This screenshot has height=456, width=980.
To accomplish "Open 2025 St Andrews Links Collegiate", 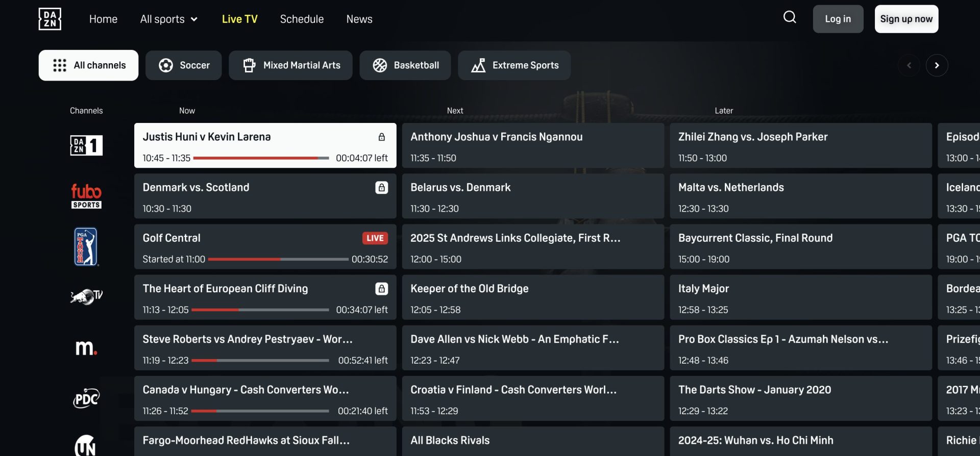I will point(533,246).
